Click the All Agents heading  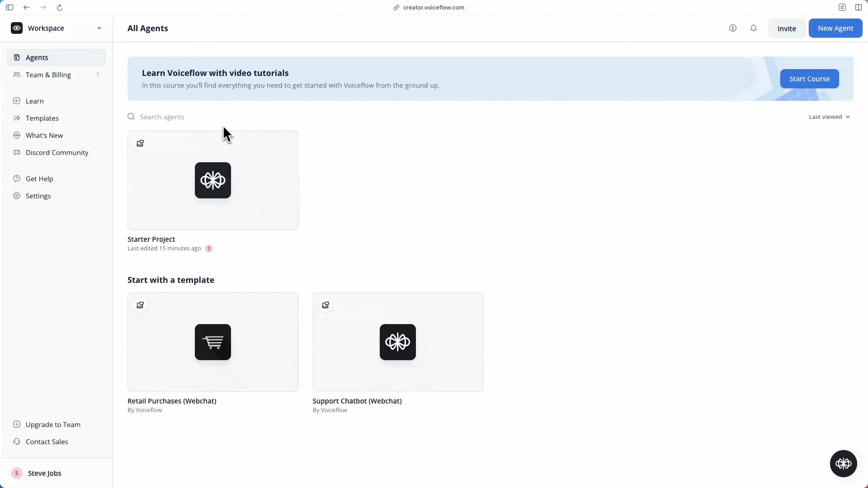click(148, 28)
